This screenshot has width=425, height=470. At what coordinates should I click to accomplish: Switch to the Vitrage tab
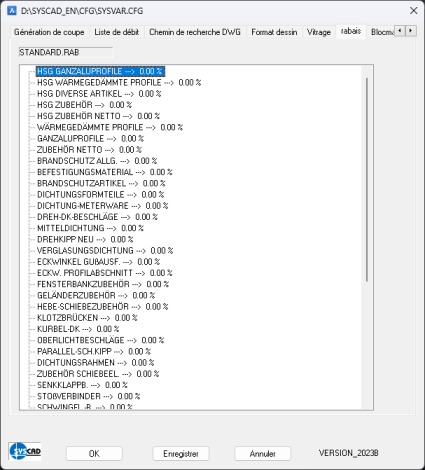tap(319, 32)
